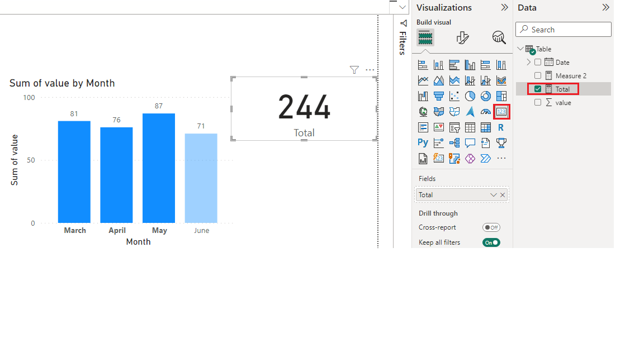Tick the Date field checkbox
The image size is (644, 362).
pyautogui.click(x=538, y=63)
